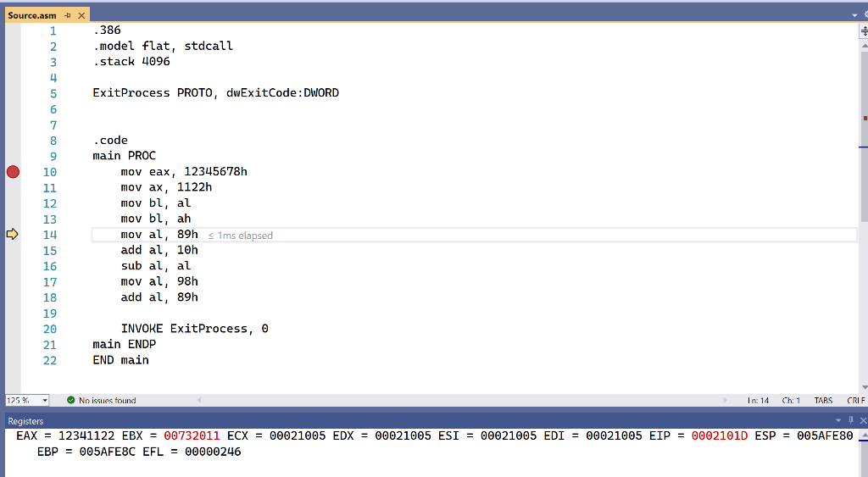This screenshot has width=868, height=477.
Task: Click the .code directive line
Action: point(110,140)
